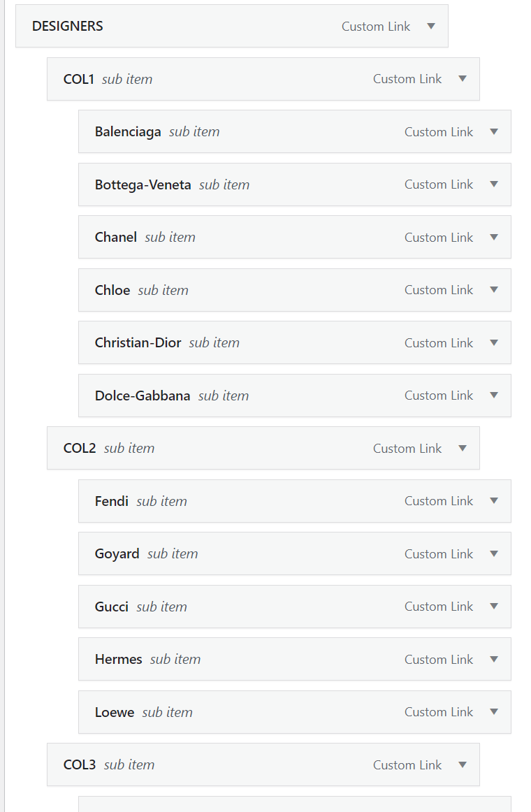Select the DESIGNERS menu item title
531x812 pixels.
(68, 27)
